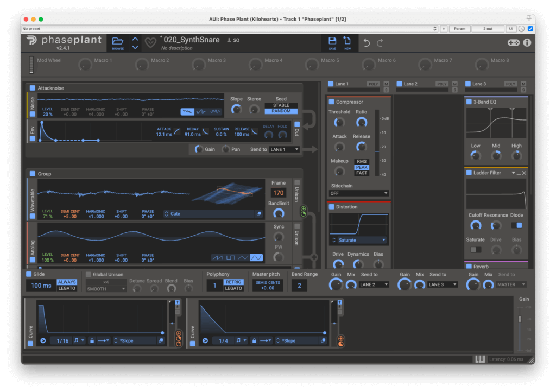Viewport: 556px width, 392px height.
Task: Click the host Param button
Action: pos(459,29)
